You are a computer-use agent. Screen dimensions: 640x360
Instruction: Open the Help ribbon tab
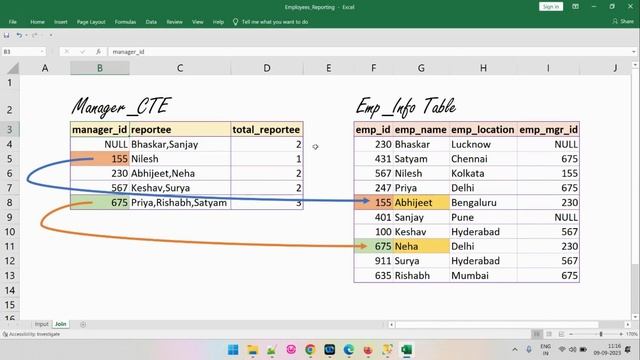point(218,22)
